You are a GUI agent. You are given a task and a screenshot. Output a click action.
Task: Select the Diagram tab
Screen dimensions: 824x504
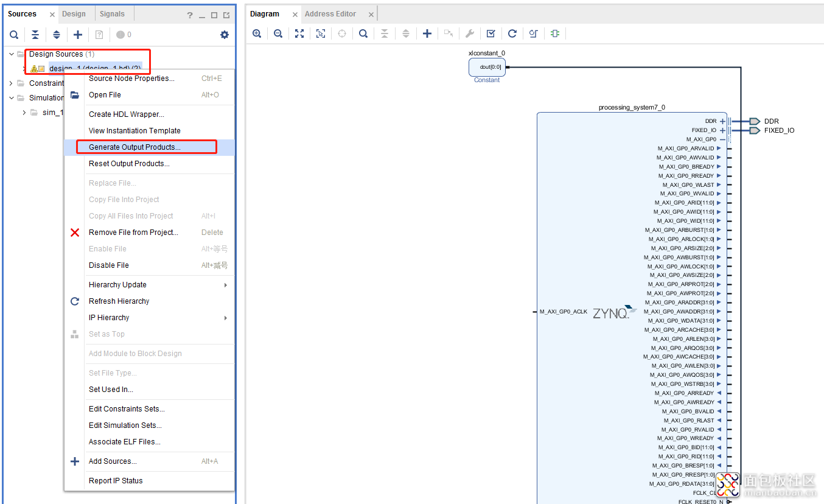(265, 14)
